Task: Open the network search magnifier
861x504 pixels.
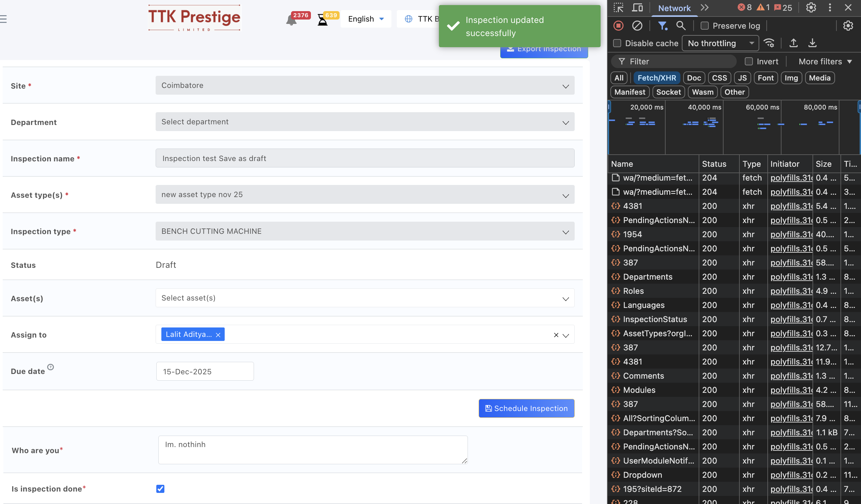Action: tap(680, 26)
